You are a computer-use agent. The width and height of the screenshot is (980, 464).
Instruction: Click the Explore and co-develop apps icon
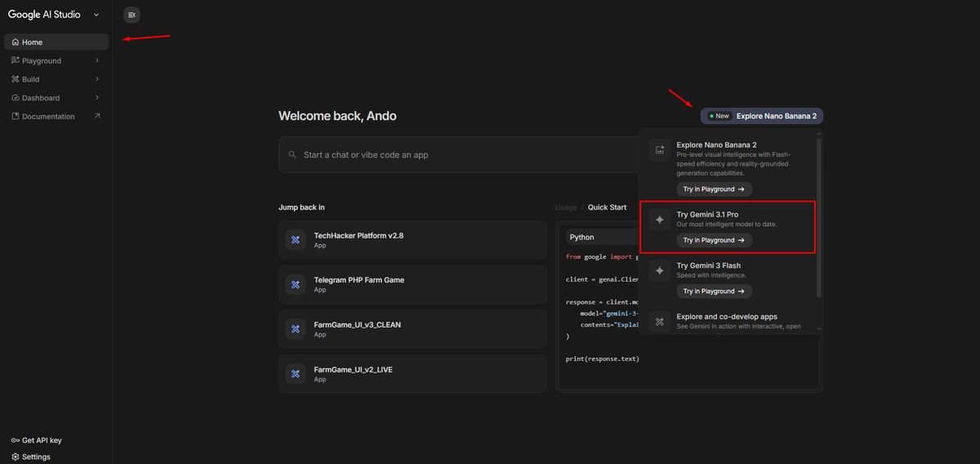pyautogui.click(x=660, y=322)
